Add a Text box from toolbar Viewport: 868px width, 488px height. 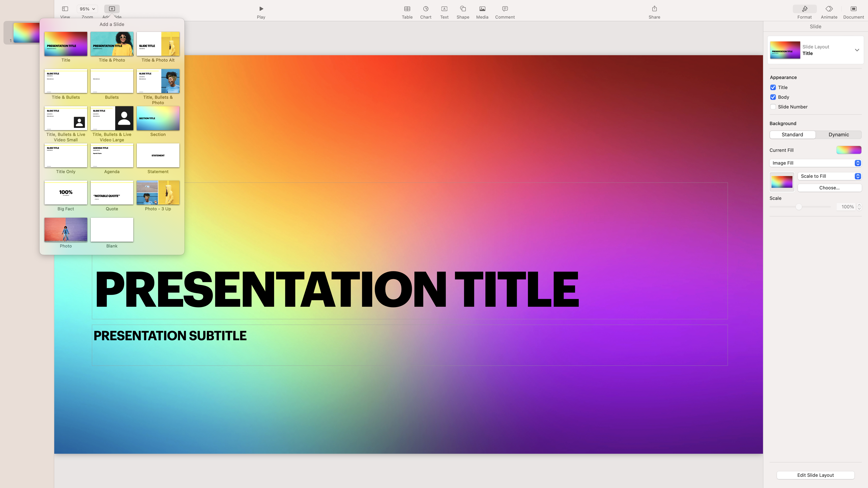(444, 9)
